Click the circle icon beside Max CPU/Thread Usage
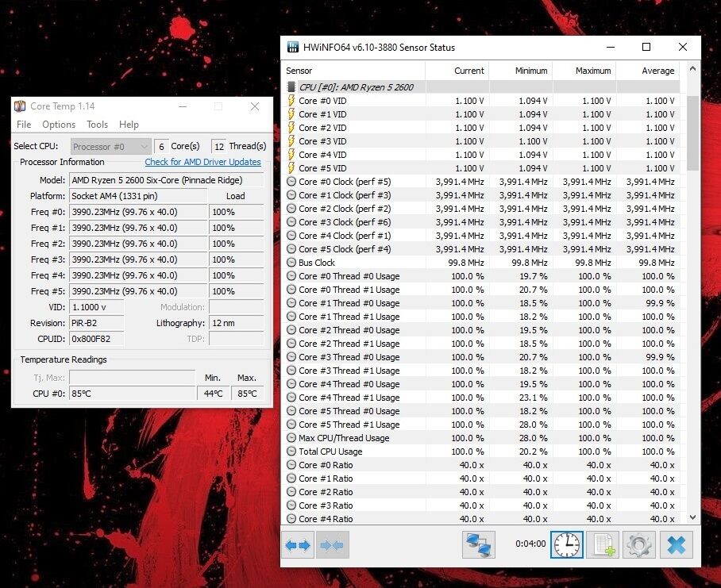Image resolution: width=721 pixels, height=588 pixels. pyautogui.click(x=291, y=438)
